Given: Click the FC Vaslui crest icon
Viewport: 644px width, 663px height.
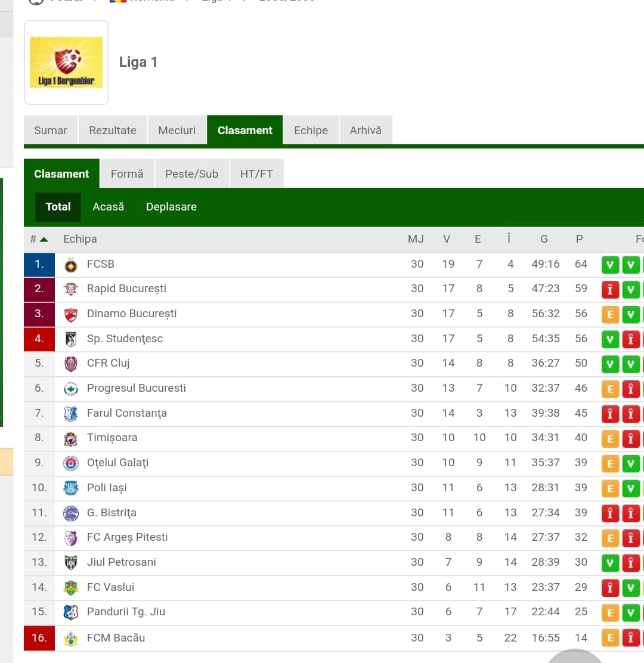Looking at the screenshot, I should (70, 588).
